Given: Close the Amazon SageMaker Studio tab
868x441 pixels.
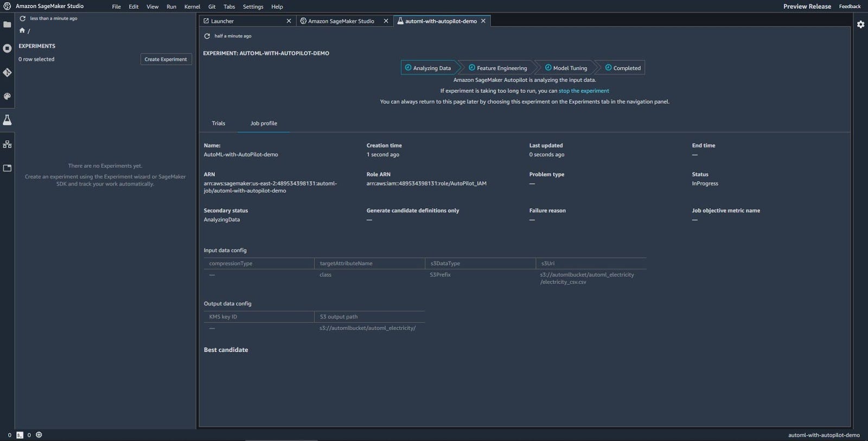Looking at the screenshot, I should [386, 21].
